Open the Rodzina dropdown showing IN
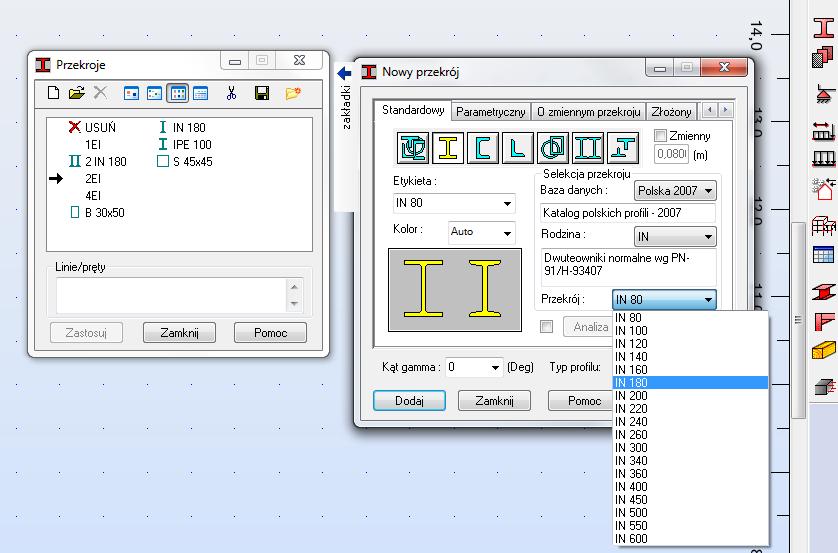 (x=675, y=236)
